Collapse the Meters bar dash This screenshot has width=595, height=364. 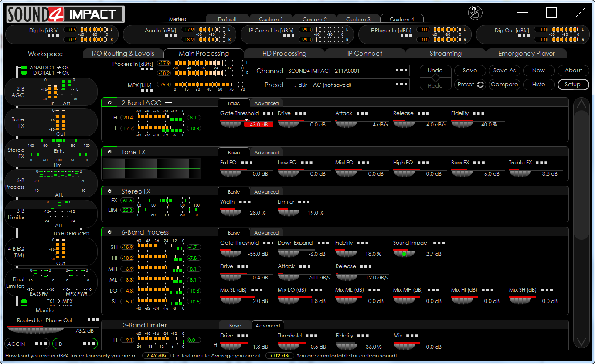click(194, 19)
